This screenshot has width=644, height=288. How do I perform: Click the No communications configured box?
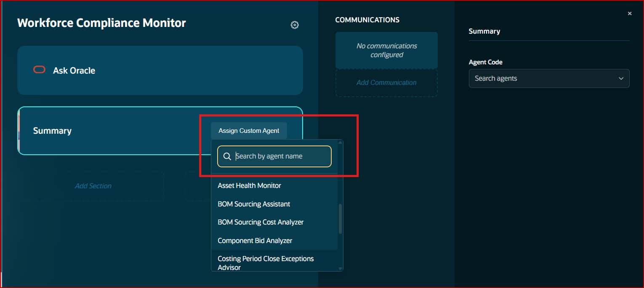[x=386, y=50]
